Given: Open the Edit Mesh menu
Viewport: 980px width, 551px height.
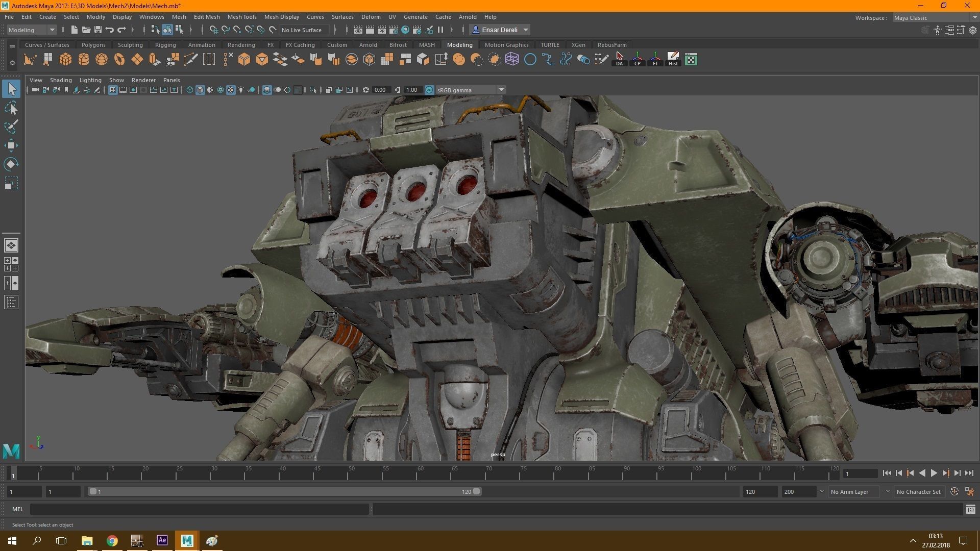Looking at the screenshot, I should tap(207, 17).
